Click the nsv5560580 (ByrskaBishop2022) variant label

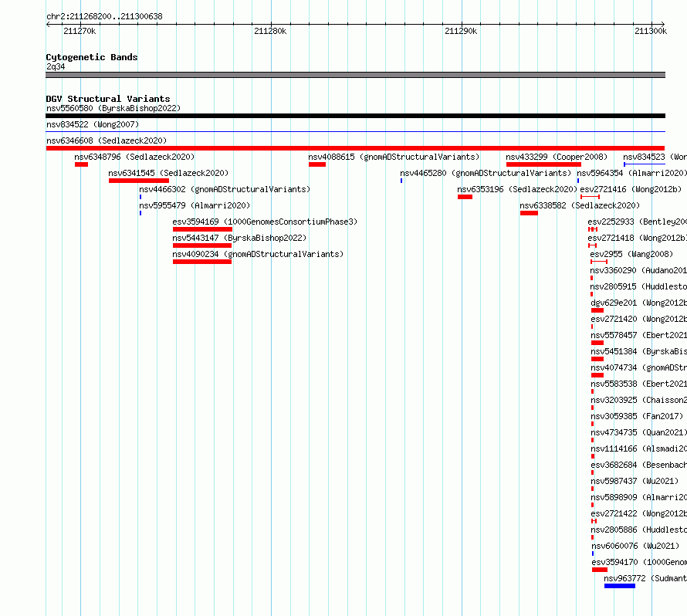click(x=113, y=108)
